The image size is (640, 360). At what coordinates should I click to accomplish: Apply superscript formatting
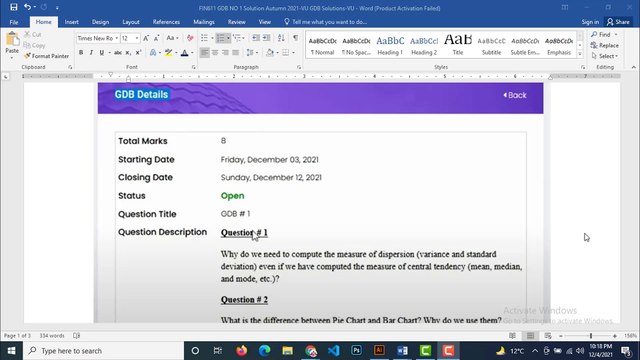point(138,52)
